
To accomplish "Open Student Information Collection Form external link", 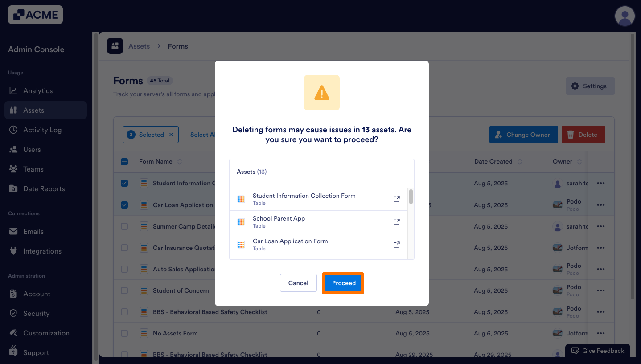I will tap(396, 199).
